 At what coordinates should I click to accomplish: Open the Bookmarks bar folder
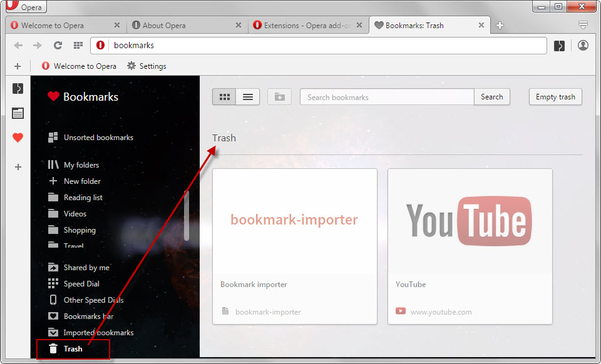click(x=81, y=316)
